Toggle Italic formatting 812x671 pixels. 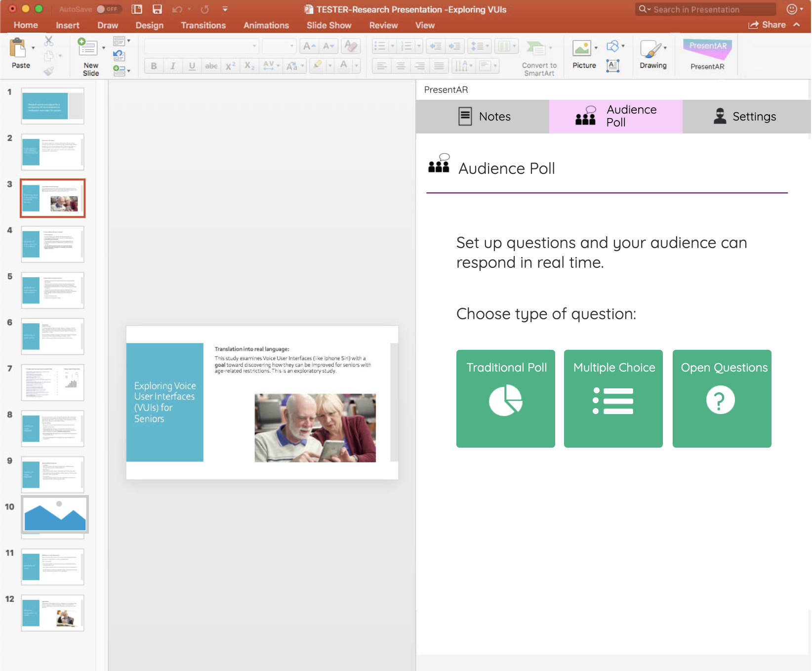point(173,66)
